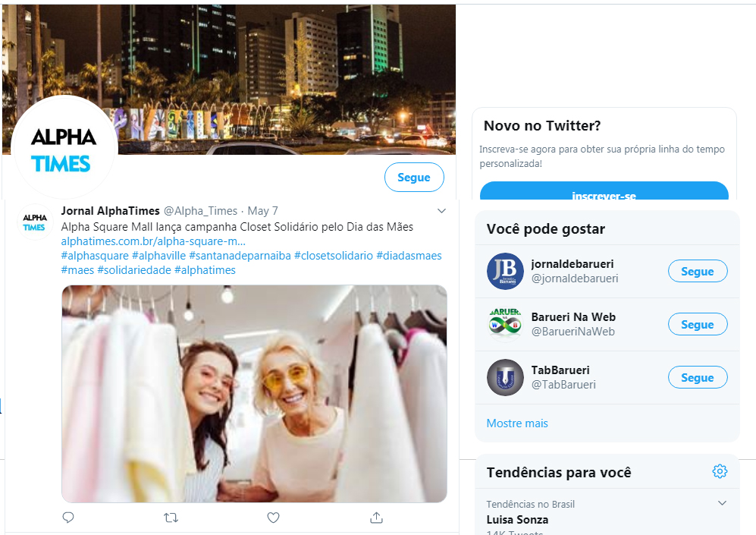756x535 pixels.
Task: Open the May 7 tweet timestamp
Action: coord(263,211)
